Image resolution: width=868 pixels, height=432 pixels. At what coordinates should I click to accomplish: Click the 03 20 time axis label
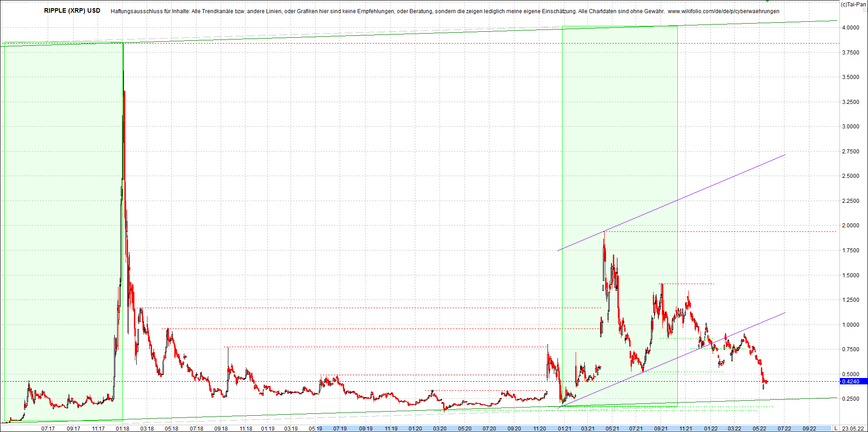[439, 428]
